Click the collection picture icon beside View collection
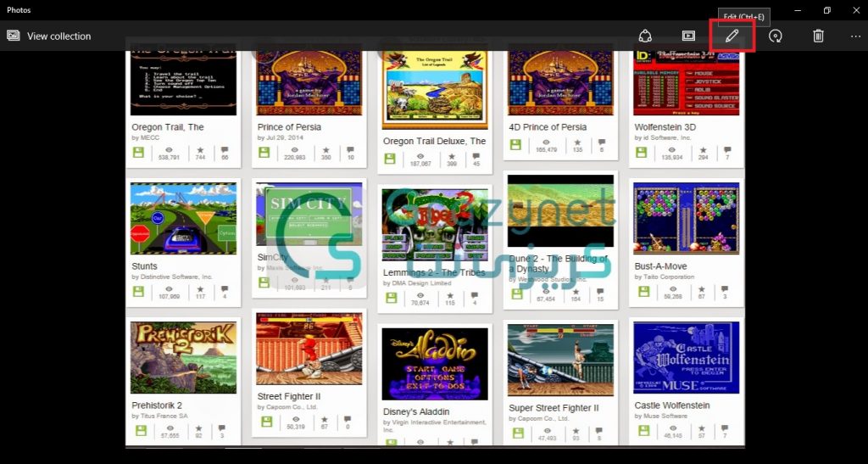Viewport: 868px width, 464px height. (14, 36)
